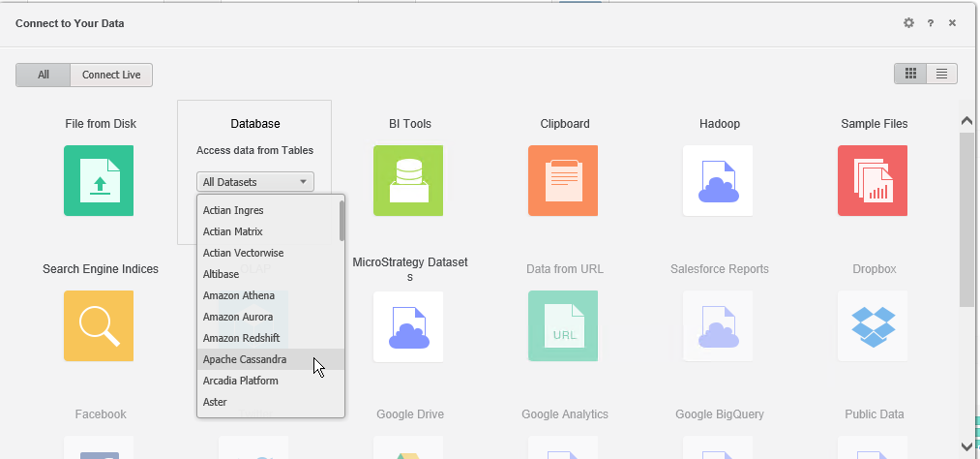
Task: Select the Clipboard data source icon
Action: [x=563, y=180]
